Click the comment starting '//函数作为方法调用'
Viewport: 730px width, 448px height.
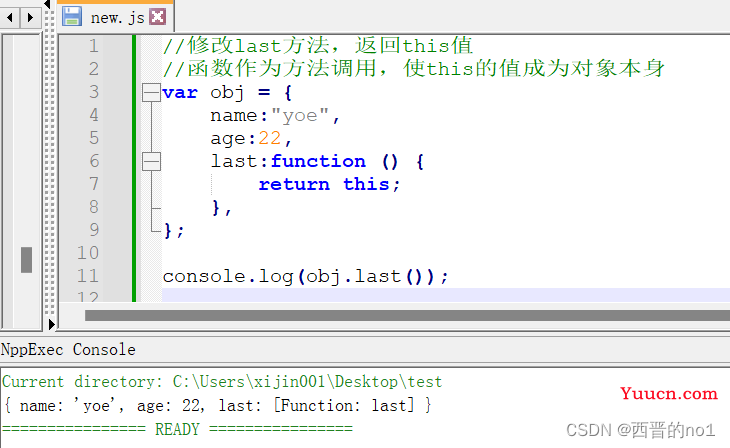[413, 68]
